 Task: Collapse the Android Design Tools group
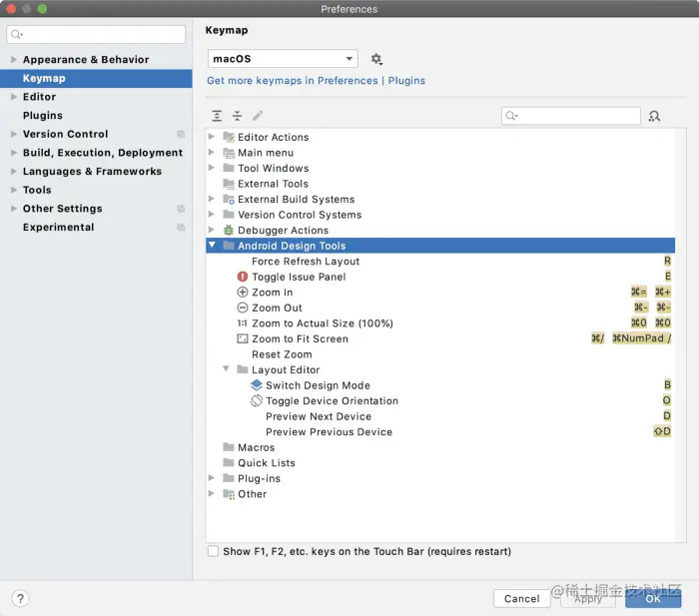click(212, 245)
